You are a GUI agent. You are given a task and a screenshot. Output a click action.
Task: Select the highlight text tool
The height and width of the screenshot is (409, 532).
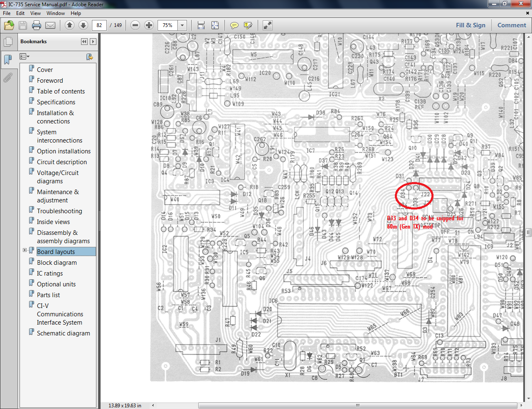point(248,25)
